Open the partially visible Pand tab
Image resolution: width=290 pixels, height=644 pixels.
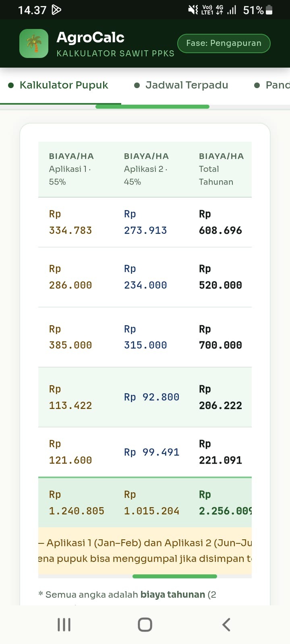(272, 85)
